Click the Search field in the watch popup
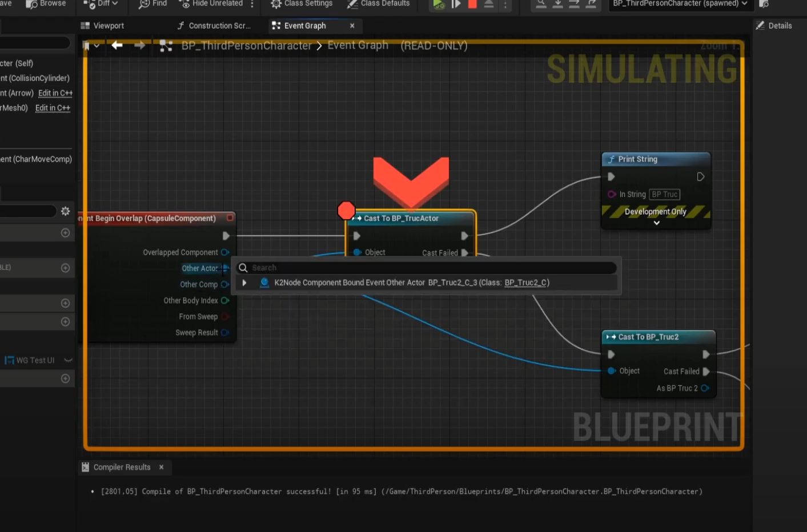The height and width of the screenshot is (532, 807). click(x=427, y=268)
